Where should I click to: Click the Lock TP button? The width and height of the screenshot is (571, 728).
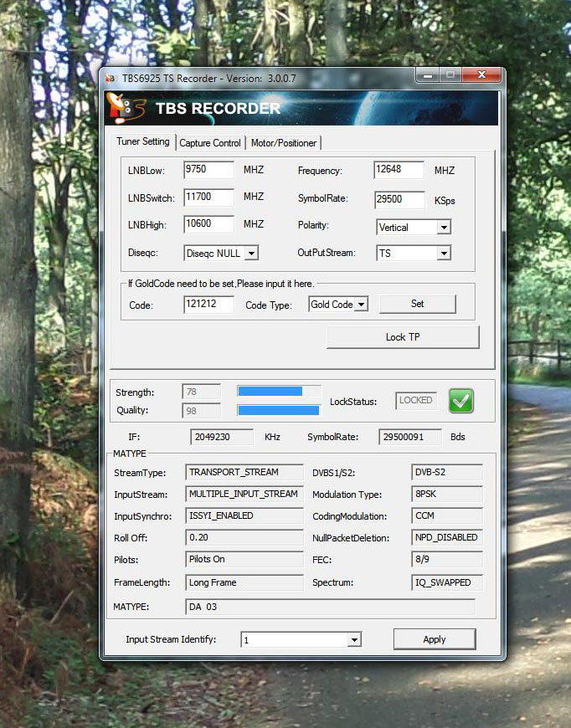(403, 337)
